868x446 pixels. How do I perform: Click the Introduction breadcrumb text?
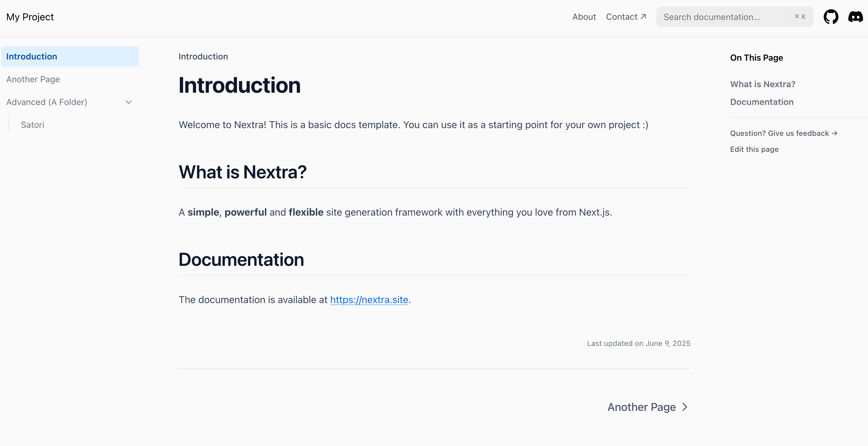pyautogui.click(x=203, y=56)
